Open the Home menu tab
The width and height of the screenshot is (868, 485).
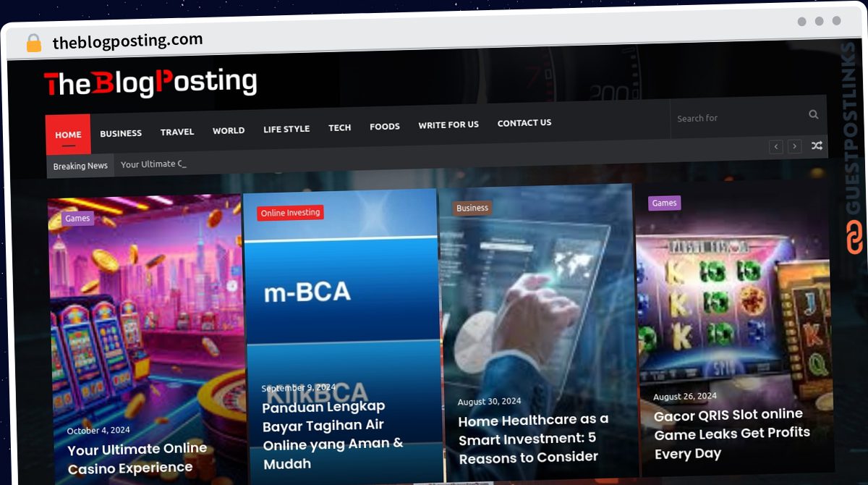(68, 135)
